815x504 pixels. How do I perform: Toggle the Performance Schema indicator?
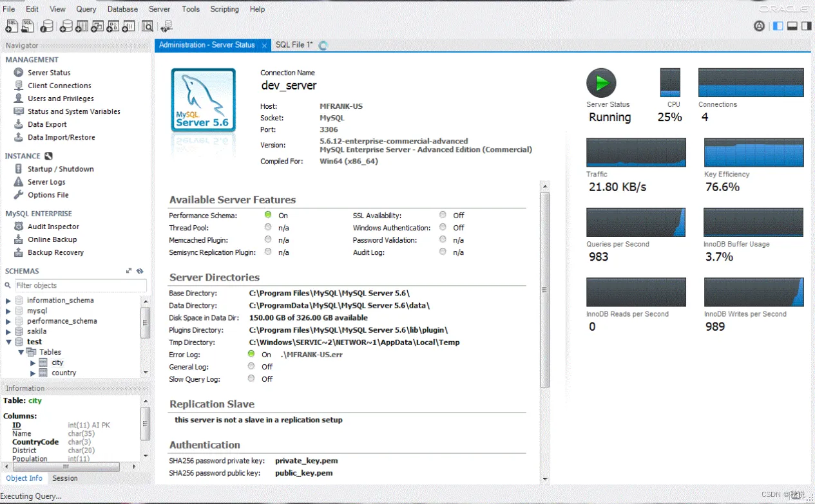[x=268, y=215]
